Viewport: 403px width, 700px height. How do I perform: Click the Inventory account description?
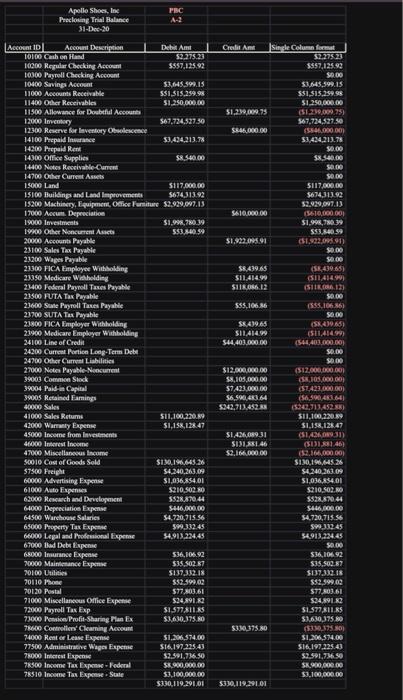click(x=58, y=121)
